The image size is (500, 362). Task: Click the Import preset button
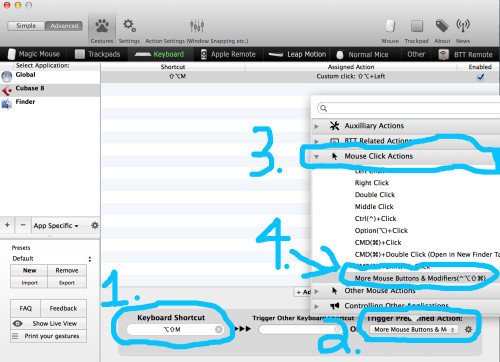pos(29,283)
